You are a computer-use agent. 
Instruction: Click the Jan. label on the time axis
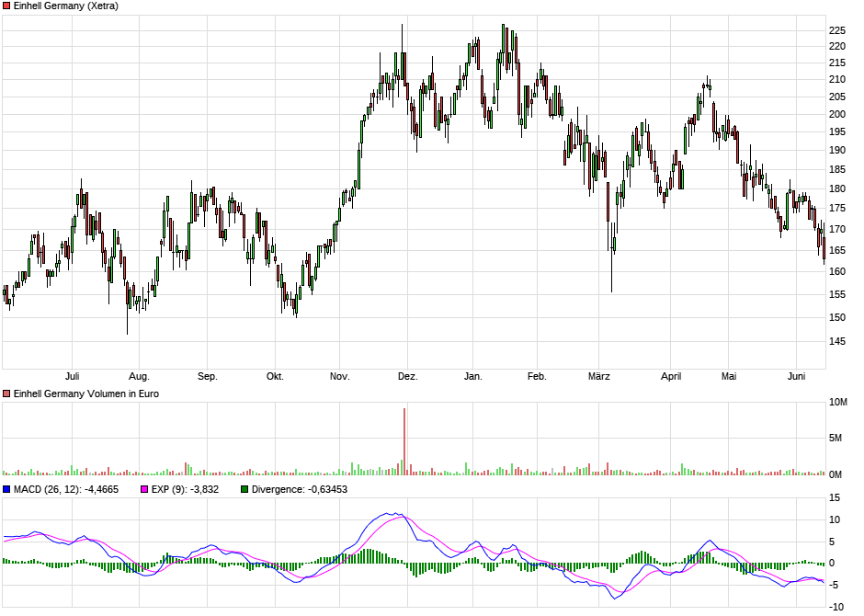tap(472, 376)
